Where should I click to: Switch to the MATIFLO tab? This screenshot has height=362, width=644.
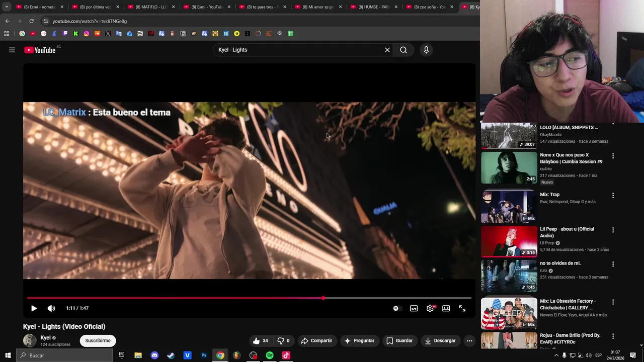pos(151,7)
